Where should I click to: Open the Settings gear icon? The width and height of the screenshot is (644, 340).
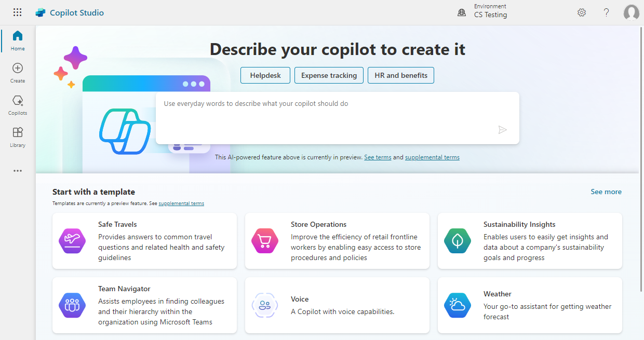(582, 12)
